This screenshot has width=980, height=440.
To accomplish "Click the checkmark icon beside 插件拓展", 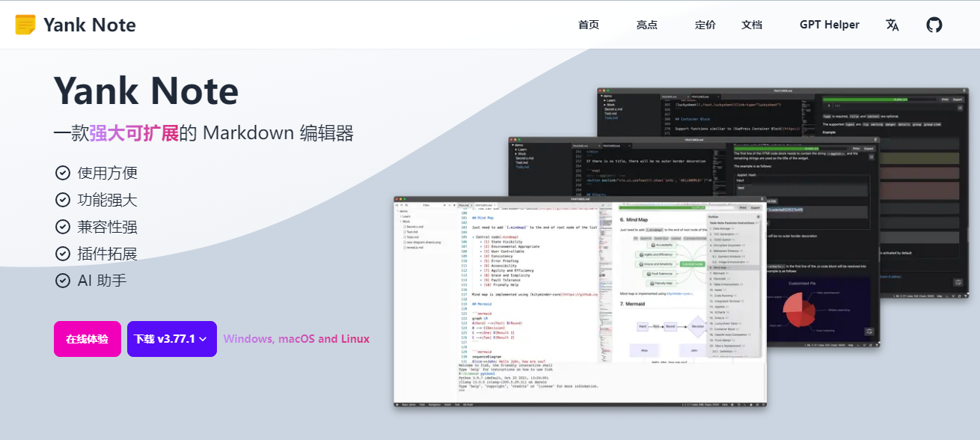I will click(62, 253).
